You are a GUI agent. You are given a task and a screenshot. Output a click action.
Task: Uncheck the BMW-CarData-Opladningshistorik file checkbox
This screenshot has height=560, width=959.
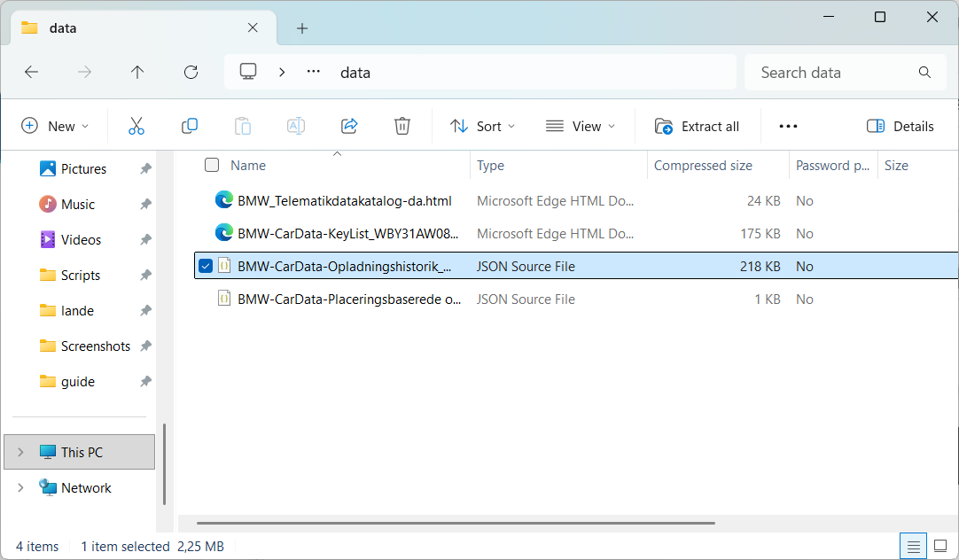[206, 266]
